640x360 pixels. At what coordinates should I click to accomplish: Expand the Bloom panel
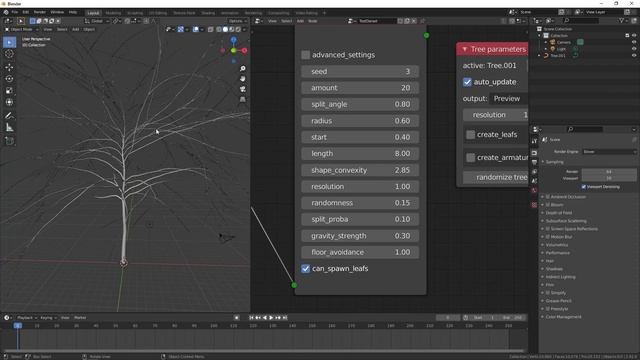click(x=542, y=205)
